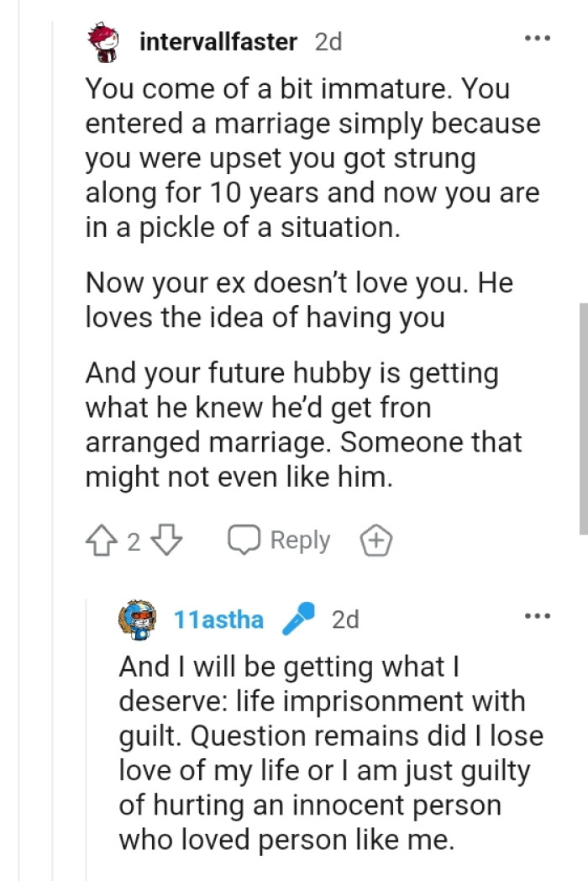This screenshot has width=588, height=881.
Task: Give an award with the pentagon plus icon
Action: pos(375,541)
